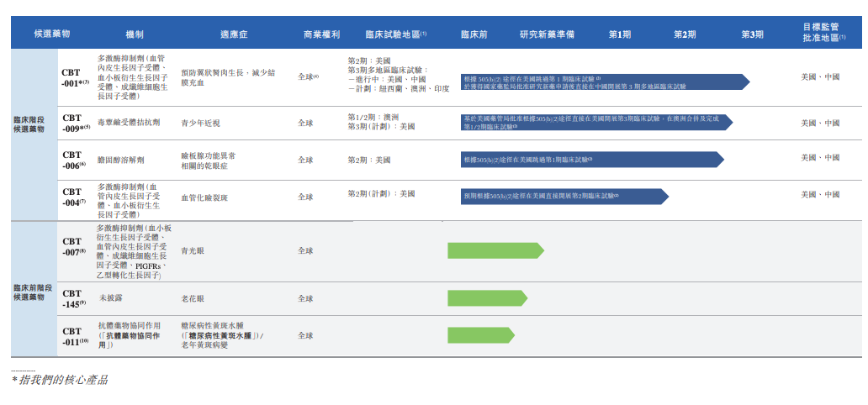Click CBT-009 blue progress arrow
The height and width of the screenshot is (405, 868).
click(597, 123)
